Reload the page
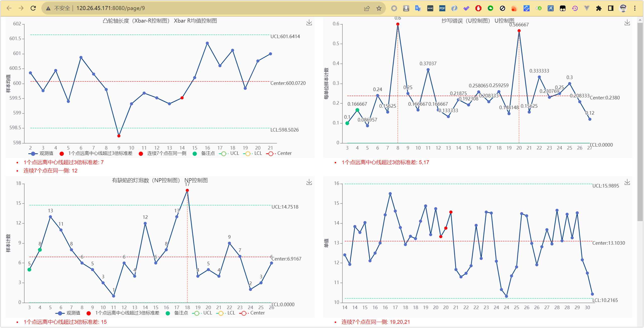The image size is (644, 328). (x=33, y=8)
